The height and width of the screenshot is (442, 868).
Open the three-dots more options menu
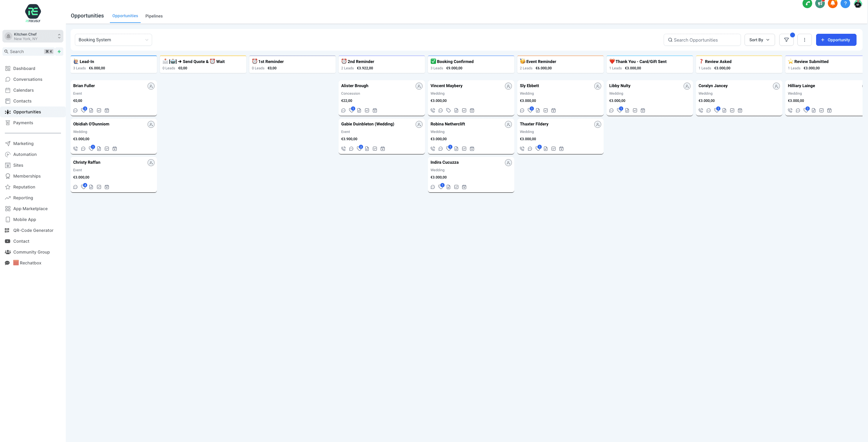[804, 40]
